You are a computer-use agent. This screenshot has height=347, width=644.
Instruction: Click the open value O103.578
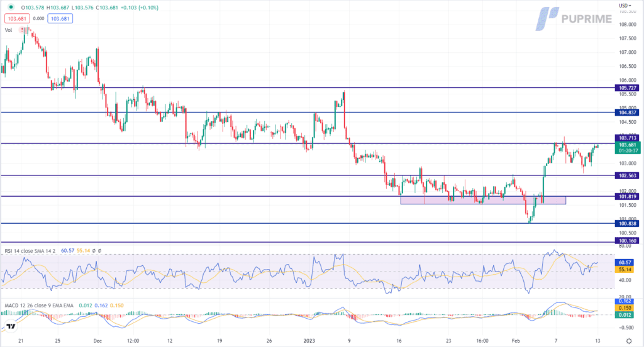[x=33, y=8]
